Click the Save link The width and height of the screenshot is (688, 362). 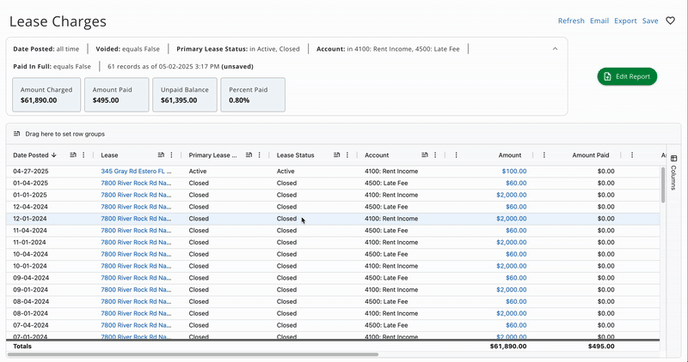[x=650, y=21]
